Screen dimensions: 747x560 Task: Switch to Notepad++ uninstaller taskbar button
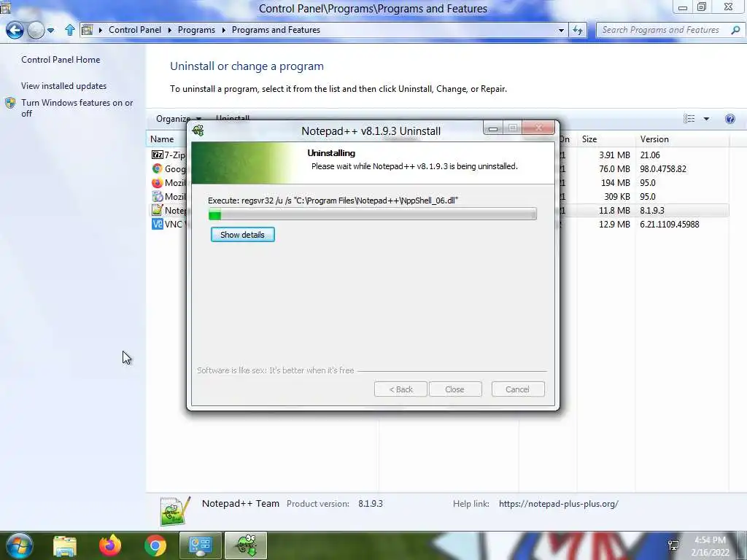(246, 545)
